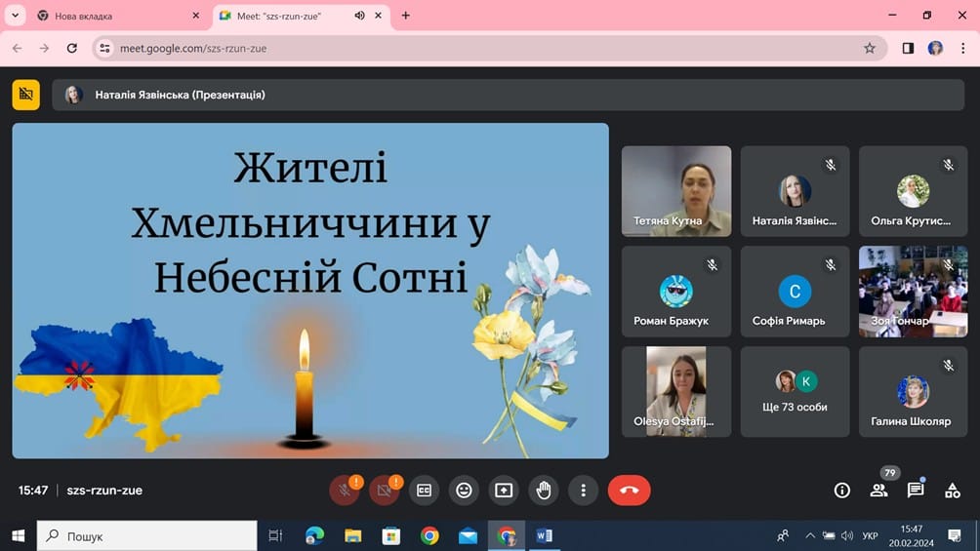Open the notification center icon
Viewport: 980px width, 551px height.
point(955,536)
